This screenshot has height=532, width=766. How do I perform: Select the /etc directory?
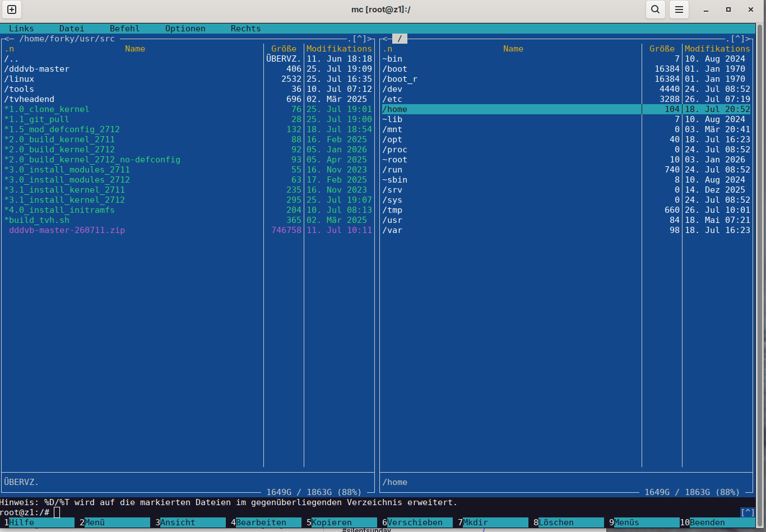click(x=567, y=99)
